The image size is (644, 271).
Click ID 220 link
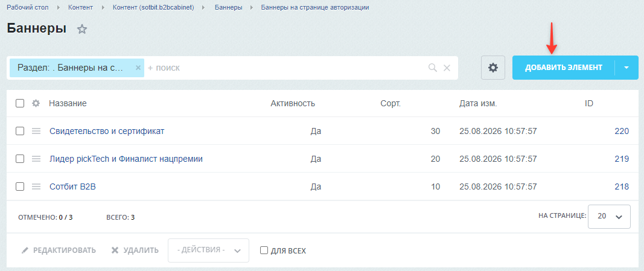pyautogui.click(x=622, y=131)
